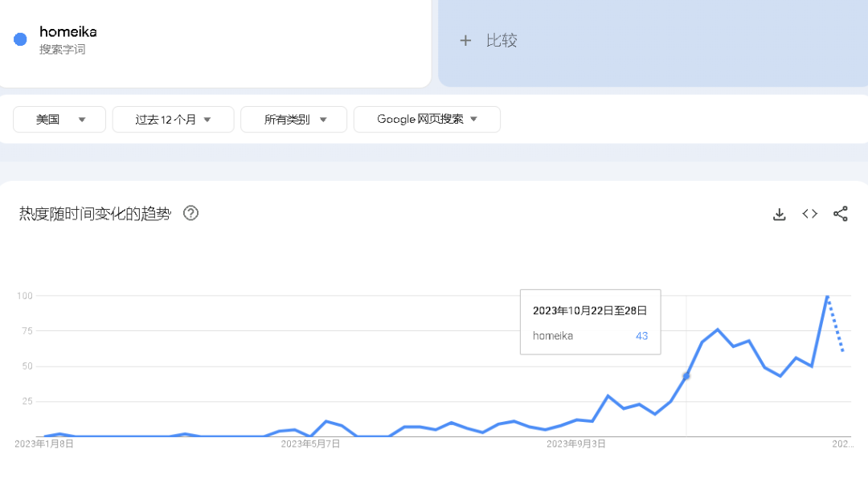Image resolution: width=868 pixels, height=483 pixels.
Task: Click the dotted forecast segment of the line
Action: [836, 325]
